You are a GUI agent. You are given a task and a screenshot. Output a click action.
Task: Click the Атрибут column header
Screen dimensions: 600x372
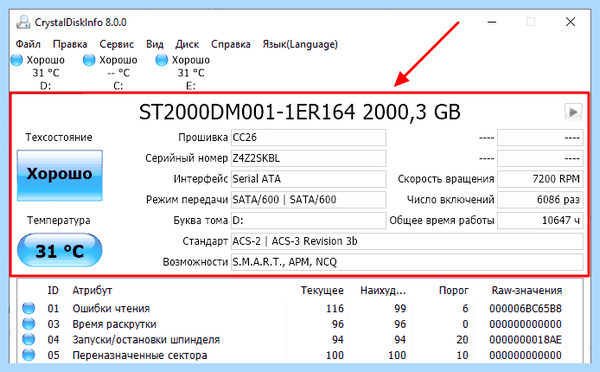92,290
